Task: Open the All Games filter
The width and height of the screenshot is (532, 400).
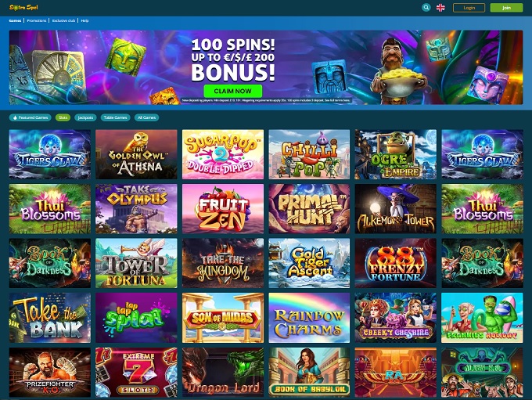Action: coord(146,117)
